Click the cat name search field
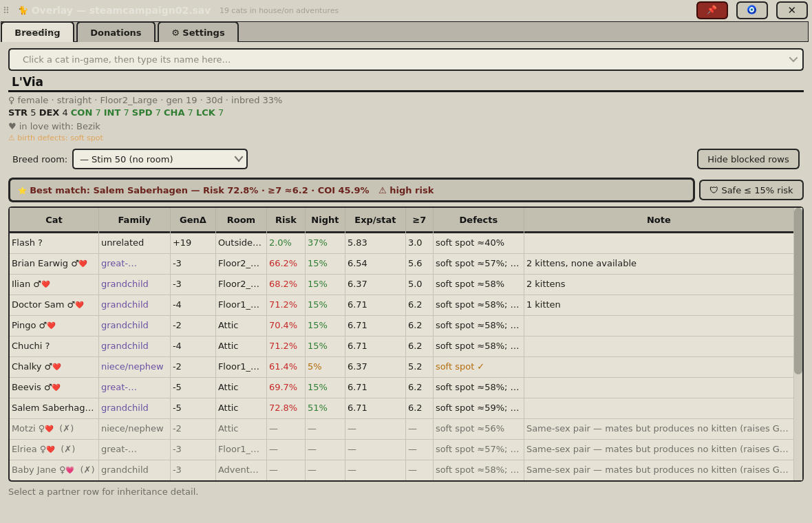This screenshot has height=523, width=812. pyautogui.click(x=406, y=60)
